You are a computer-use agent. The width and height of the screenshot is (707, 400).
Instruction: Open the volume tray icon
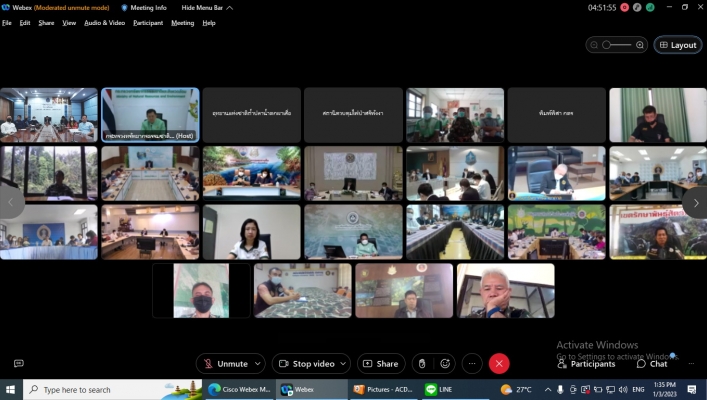coord(623,390)
